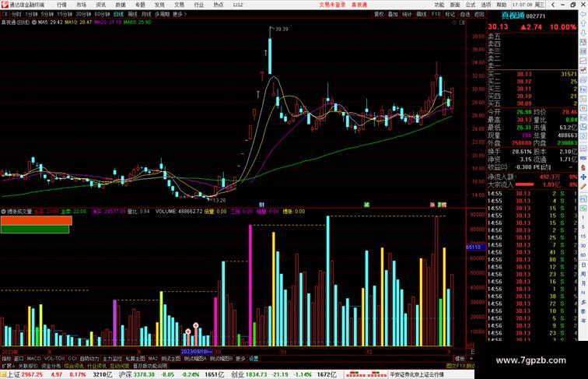The image size is (588, 379).
Task: Click the highlighted 2023/09/18 date marker
Action: click(x=197, y=352)
